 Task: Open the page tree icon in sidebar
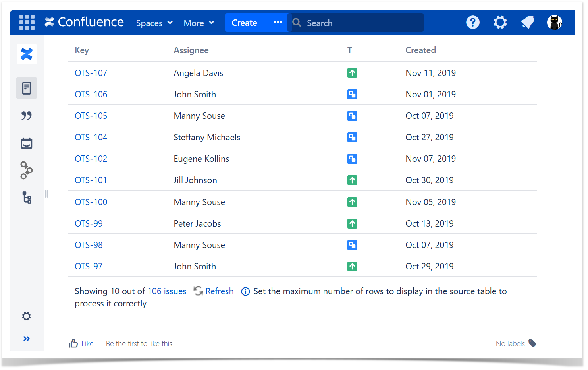(27, 198)
